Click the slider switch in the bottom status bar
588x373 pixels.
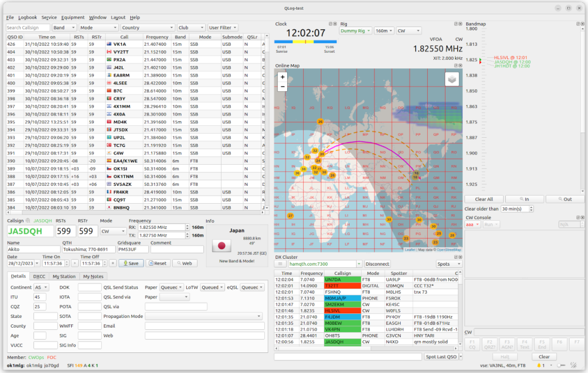pyautogui.click(x=560, y=365)
